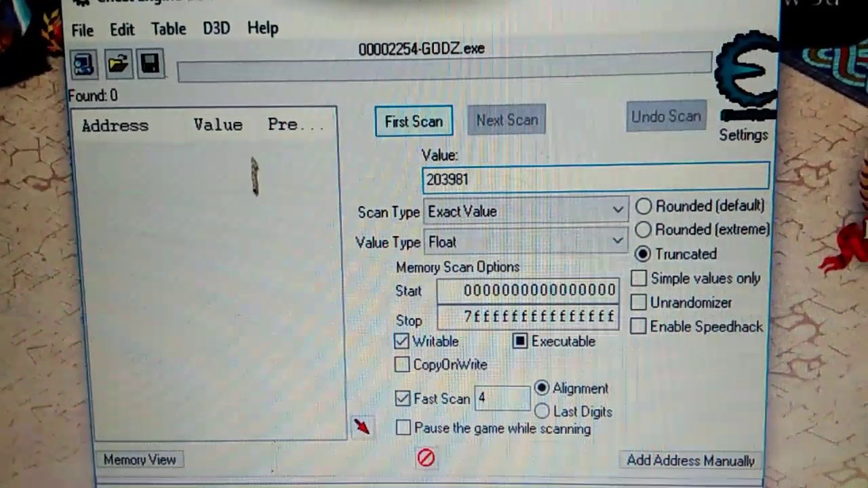Viewport: 868px width, 488px height.
Task: Click the open folder toolbar icon
Action: [118, 64]
